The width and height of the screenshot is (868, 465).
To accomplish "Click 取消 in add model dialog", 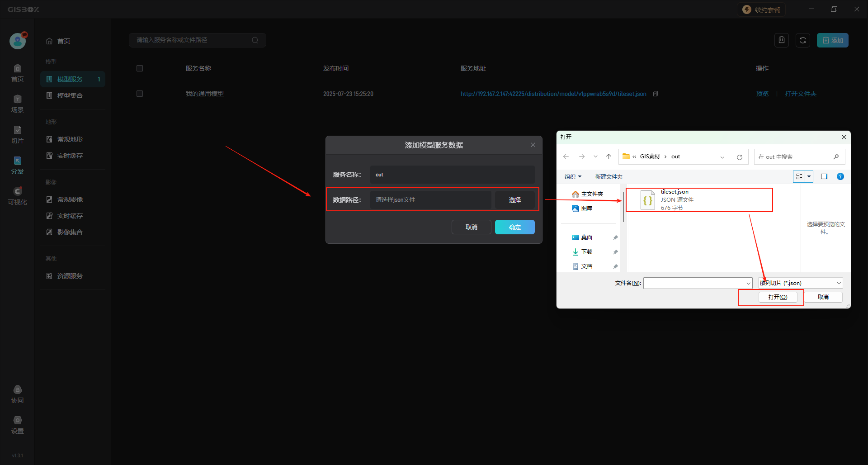I will coord(471,227).
